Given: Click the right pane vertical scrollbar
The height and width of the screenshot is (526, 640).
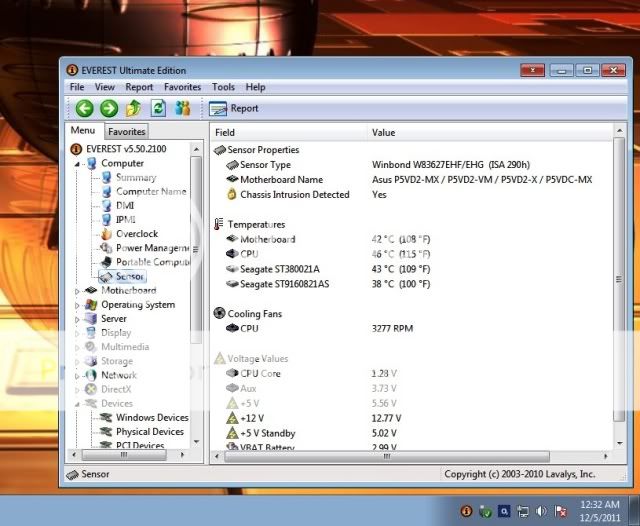Looking at the screenshot, I should point(619,280).
